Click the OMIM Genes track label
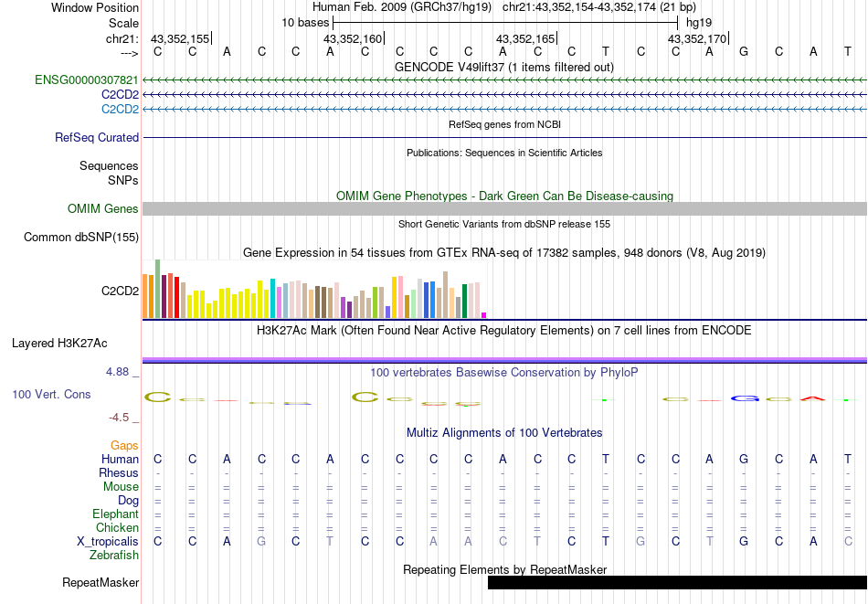Viewport: 868px width, 604px height. click(103, 208)
